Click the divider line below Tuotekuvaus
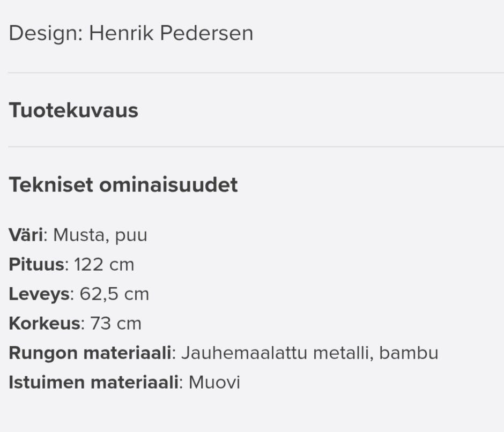Screen dimensions: 504x432 click(252, 147)
